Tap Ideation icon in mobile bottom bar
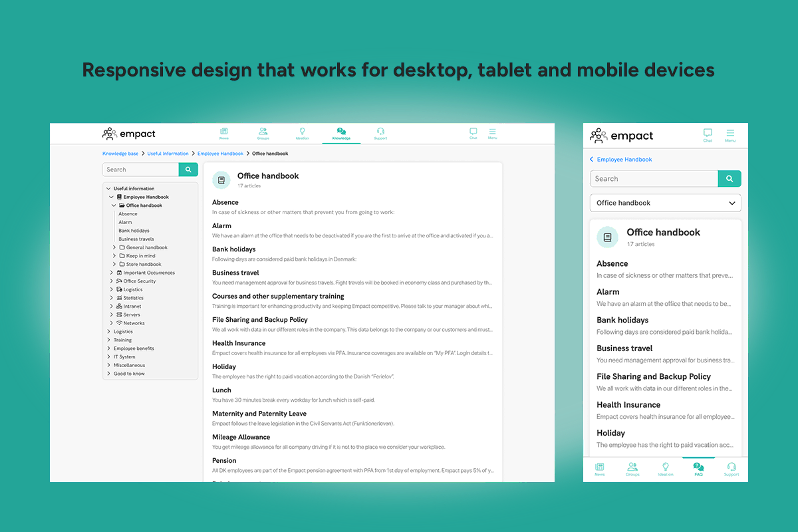Viewport: 798px width, 532px height. pyautogui.click(x=665, y=469)
